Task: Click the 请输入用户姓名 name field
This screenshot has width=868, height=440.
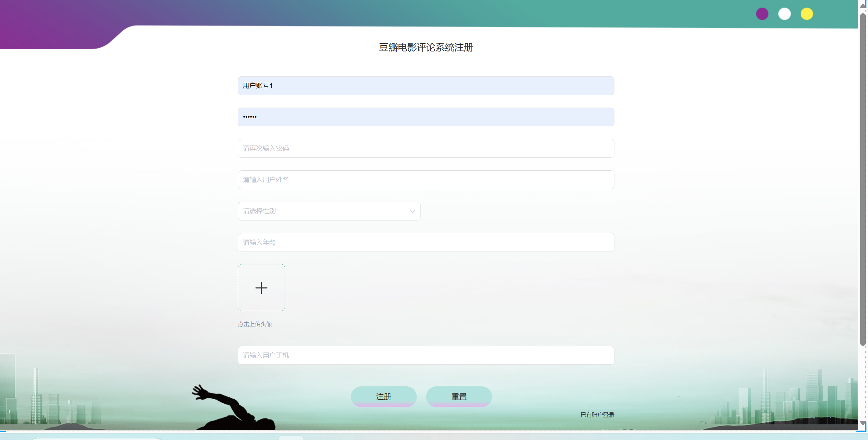Action: [426, 179]
